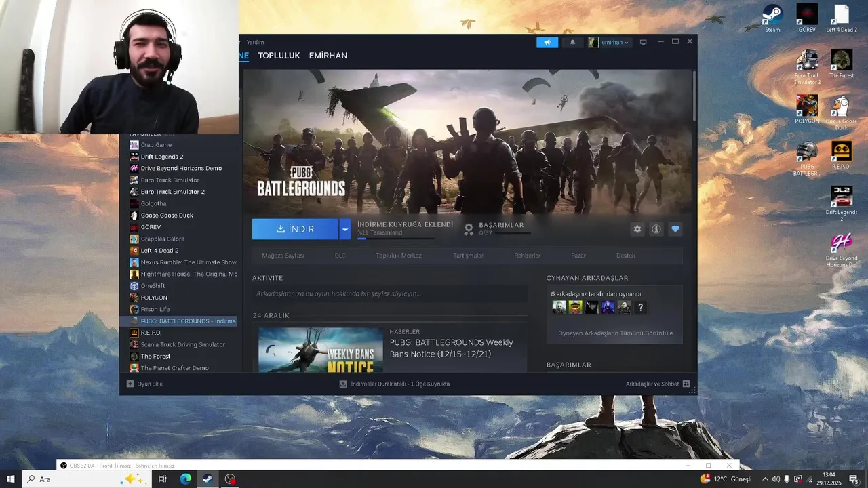This screenshot has height=488, width=868.
Task: Open the emirhan account dropdown
Action: pos(609,42)
